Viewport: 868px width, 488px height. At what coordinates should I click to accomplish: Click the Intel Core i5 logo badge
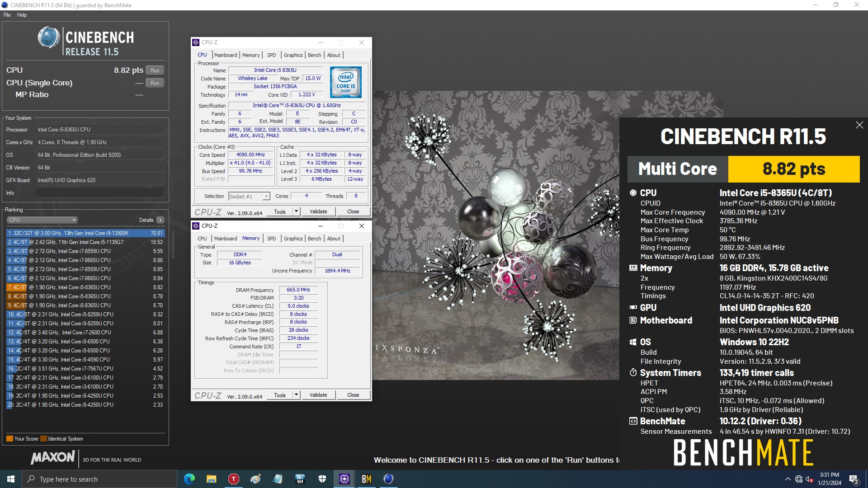345,82
